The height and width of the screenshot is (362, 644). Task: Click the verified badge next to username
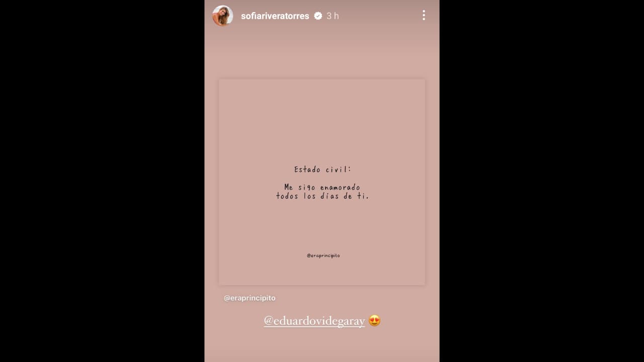click(x=318, y=16)
